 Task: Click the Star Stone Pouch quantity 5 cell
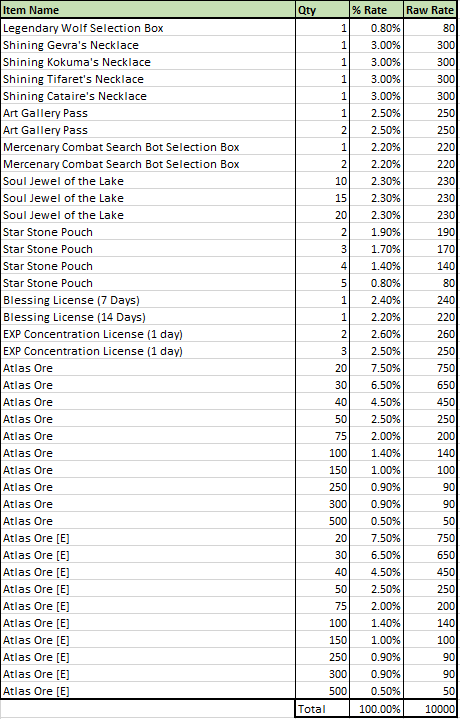pyautogui.click(x=322, y=283)
